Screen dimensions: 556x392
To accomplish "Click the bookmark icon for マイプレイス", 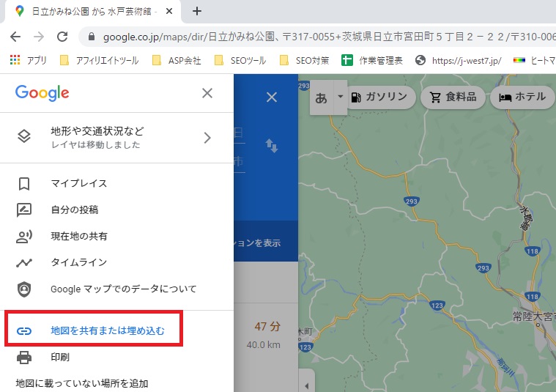I will [24, 184].
